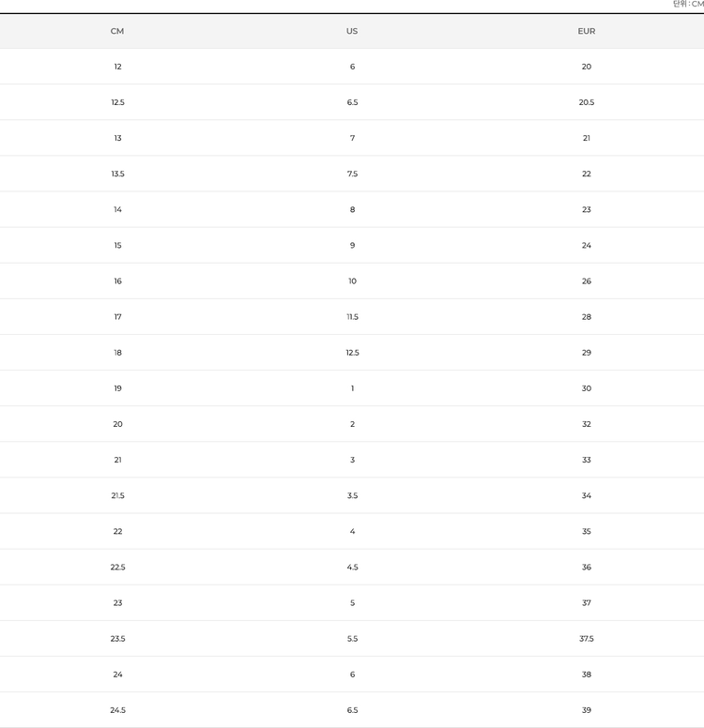Select the 12.5 value in CM column

[117, 102]
